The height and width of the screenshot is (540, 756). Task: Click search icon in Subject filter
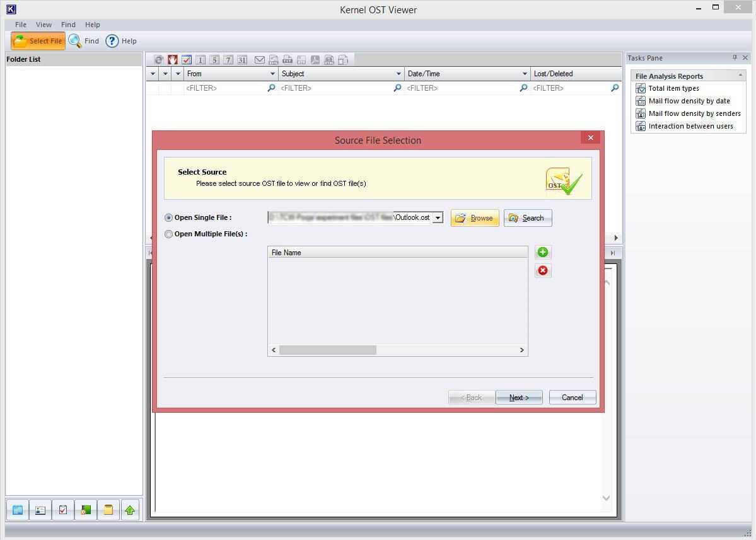click(x=397, y=88)
